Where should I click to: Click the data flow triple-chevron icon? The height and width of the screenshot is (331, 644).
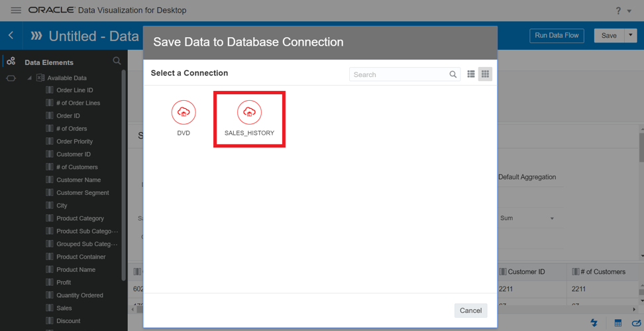[x=36, y=36]
